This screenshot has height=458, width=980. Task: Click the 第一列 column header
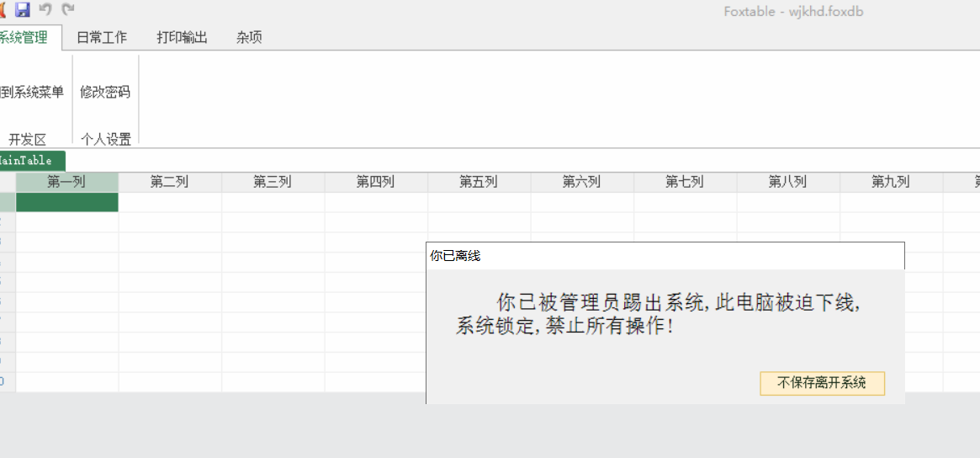coord(66,182)
